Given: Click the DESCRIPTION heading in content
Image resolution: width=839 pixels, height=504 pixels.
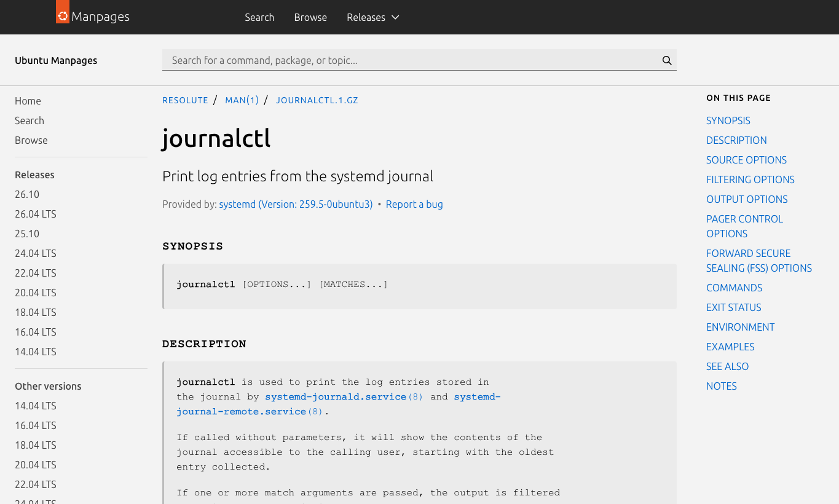Looking at the screenshot, I should click(204, 344).
